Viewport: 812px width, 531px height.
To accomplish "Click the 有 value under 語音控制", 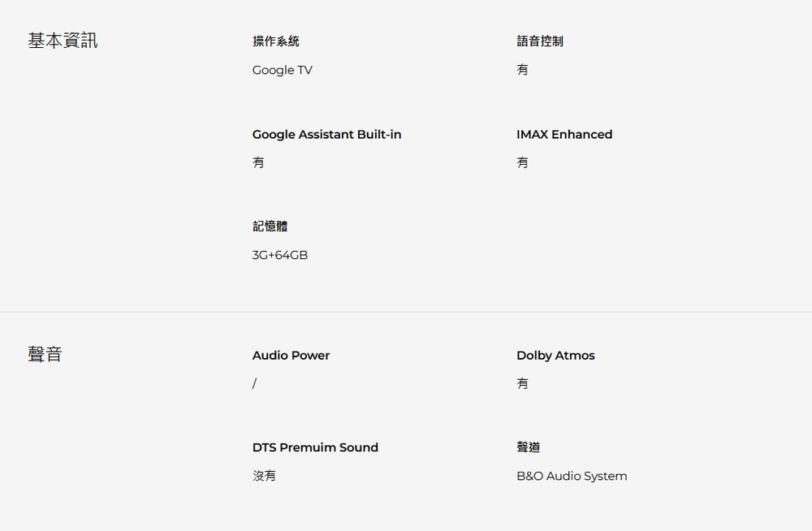I will 522,71.
